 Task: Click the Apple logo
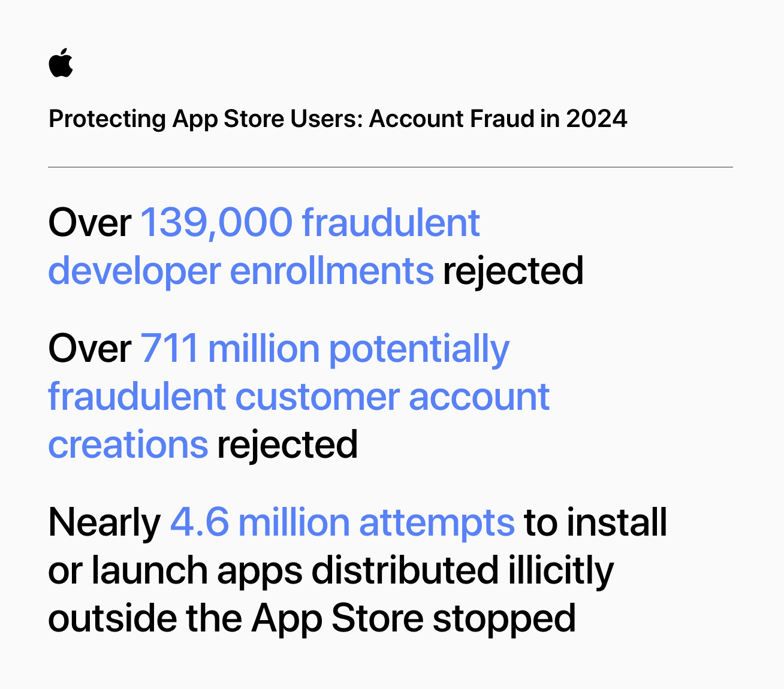tap(61, 63)
